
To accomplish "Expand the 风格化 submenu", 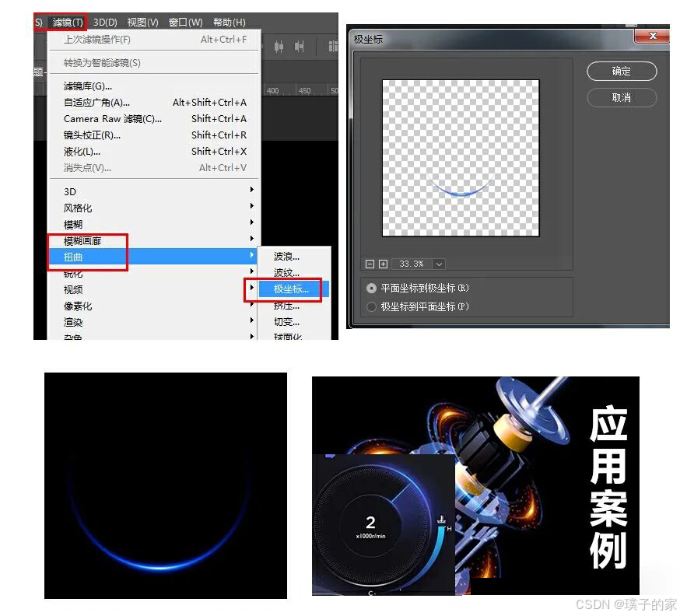I will click(x=154, y=208).
